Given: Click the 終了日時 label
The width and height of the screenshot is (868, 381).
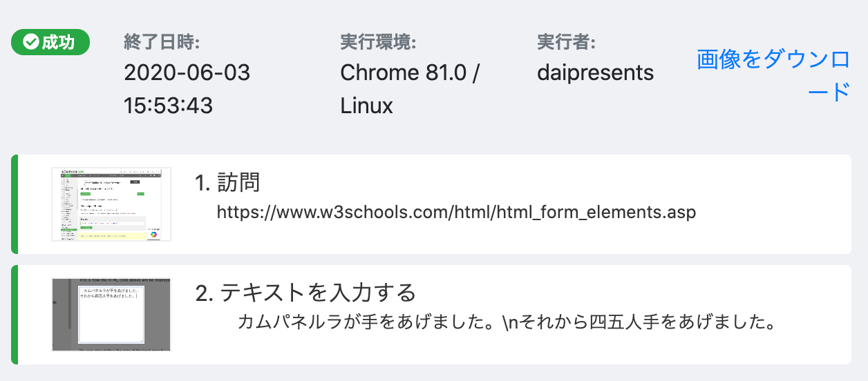Looking at the screenshot, I should pyautogui.click(x=162, y=43).
